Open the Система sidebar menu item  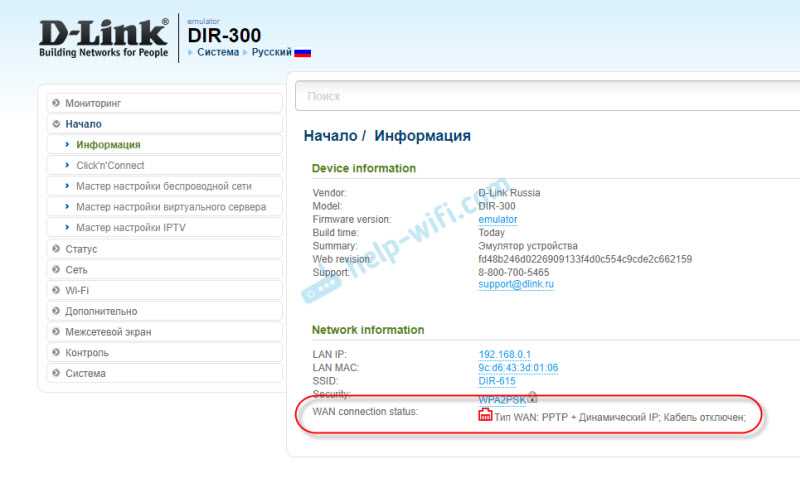click(164, 373)
